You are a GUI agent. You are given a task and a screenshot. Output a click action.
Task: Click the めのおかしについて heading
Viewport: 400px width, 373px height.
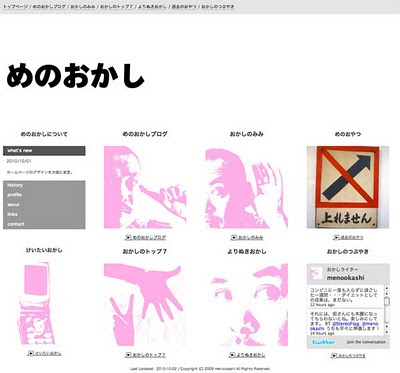point(44,134)
